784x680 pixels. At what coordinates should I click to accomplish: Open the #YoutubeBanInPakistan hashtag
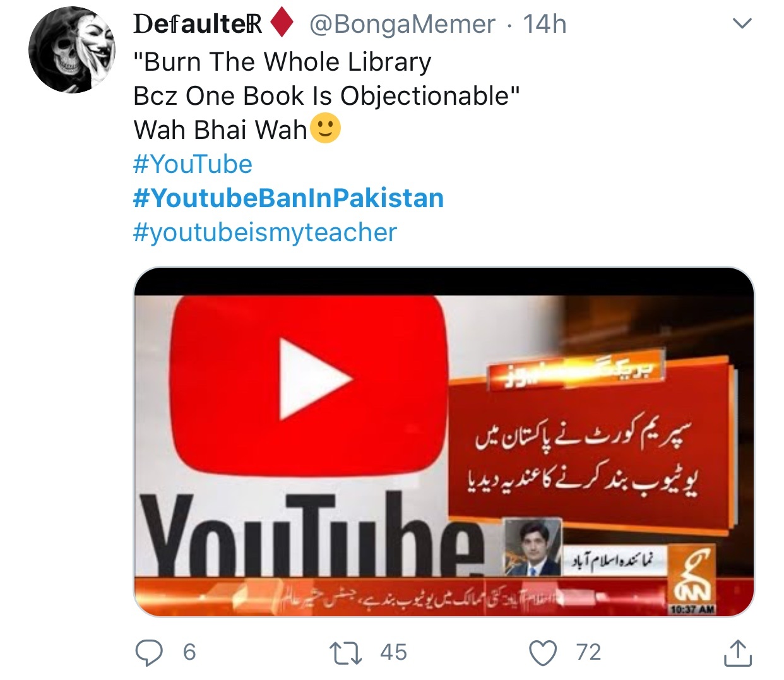pyautogui.click(x=288, y=198)
